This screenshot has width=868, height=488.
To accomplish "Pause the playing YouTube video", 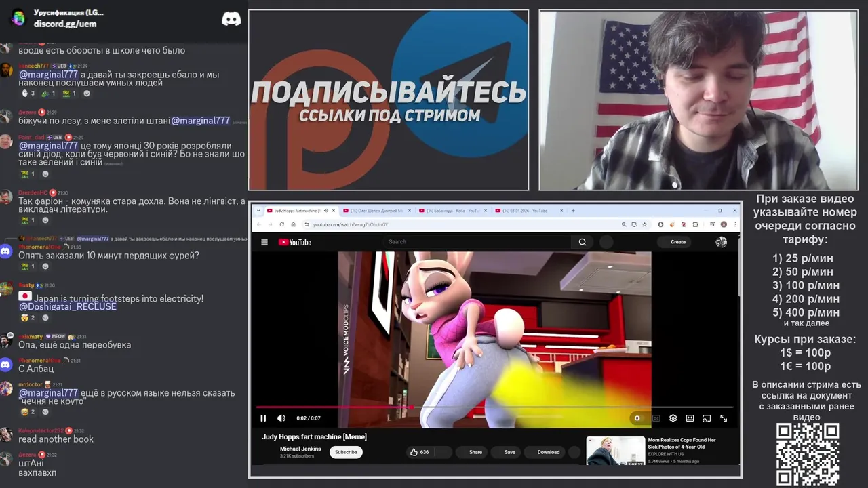I will [263, 418].
